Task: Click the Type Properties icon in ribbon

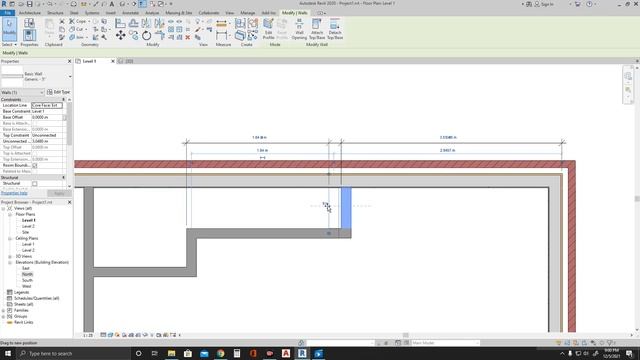Action: click(x=29, y=23)
